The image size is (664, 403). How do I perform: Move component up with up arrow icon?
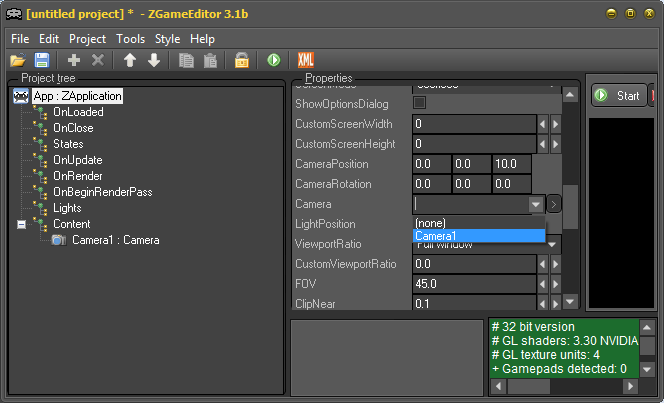(x=130, y=60)
